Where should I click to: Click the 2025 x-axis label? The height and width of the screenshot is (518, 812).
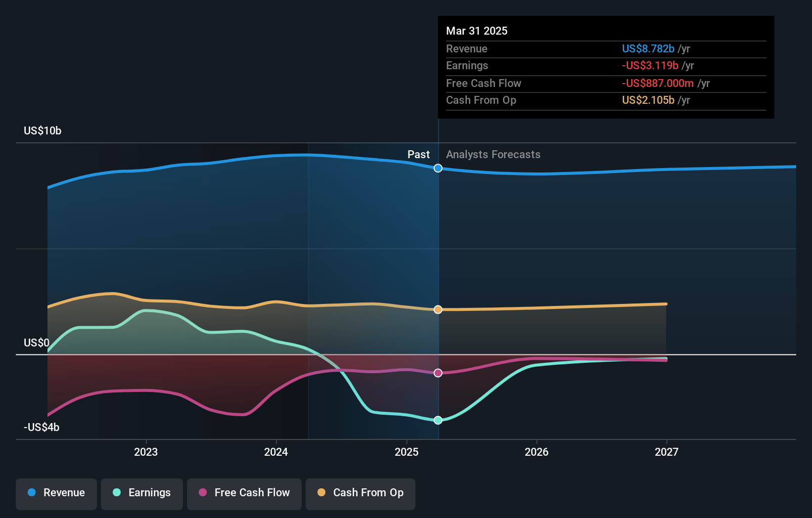[406, 452]
